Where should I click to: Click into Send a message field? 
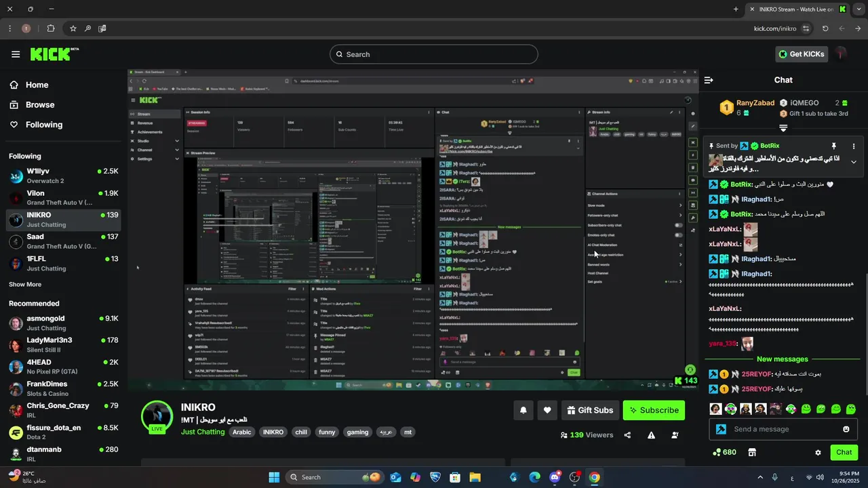coord(783,429)
